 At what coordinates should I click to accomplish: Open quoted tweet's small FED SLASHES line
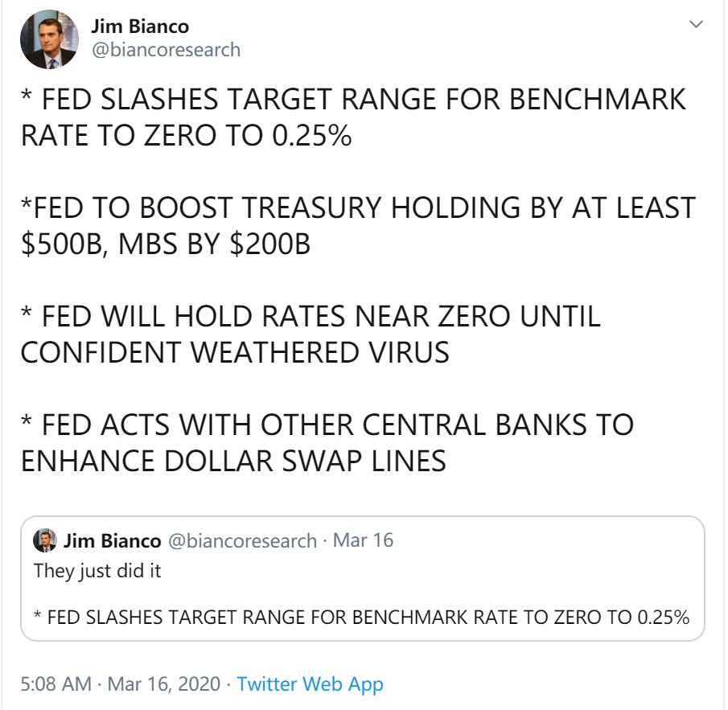pyautogui.click(x=361, y=618)
